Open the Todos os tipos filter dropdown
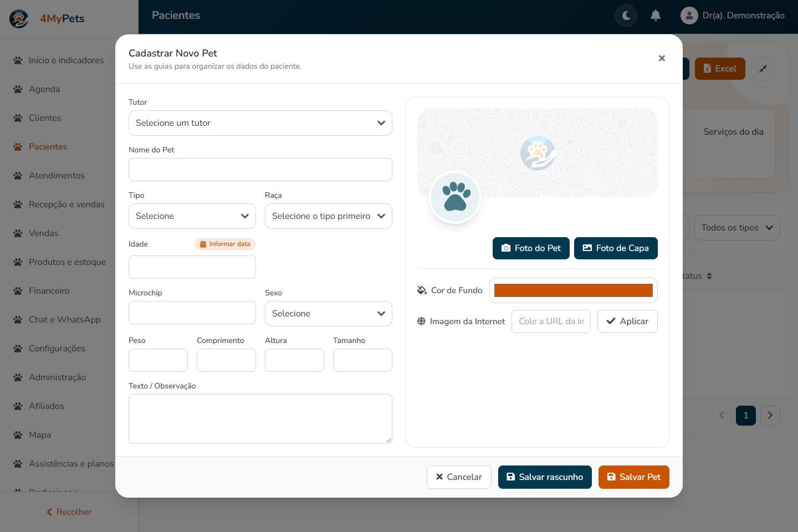The image size is (798, 532). tap(737, 228)
